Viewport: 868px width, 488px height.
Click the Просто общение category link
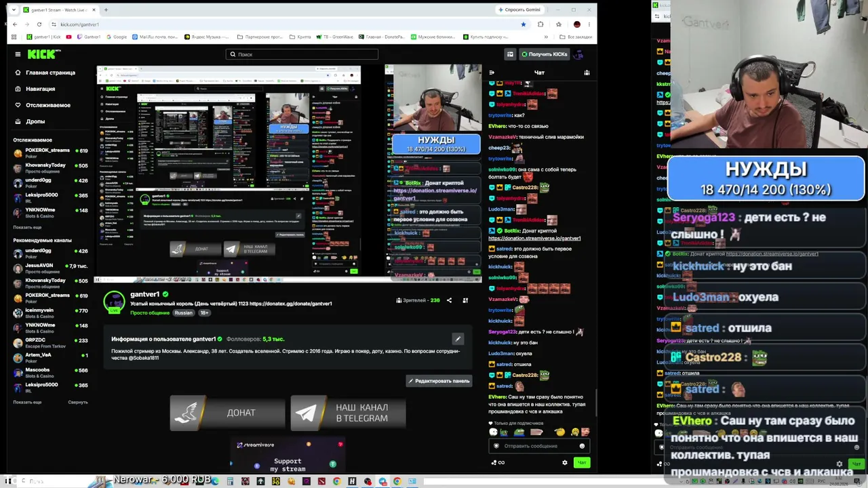(150, 312)
